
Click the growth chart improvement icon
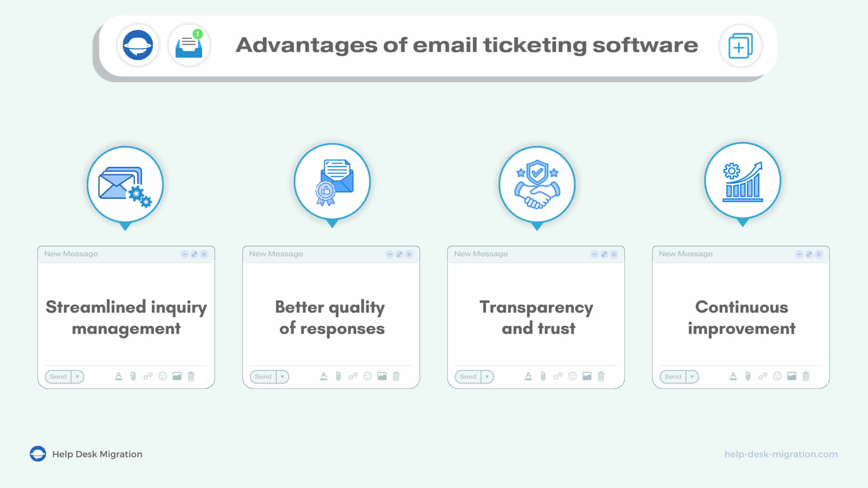pyautogui.click(x=742, y=183)
